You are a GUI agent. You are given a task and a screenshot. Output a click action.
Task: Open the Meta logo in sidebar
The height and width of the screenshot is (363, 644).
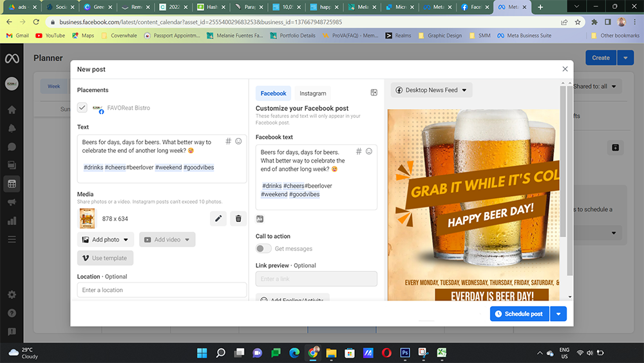pyautogui.click(x=12, y=59)
